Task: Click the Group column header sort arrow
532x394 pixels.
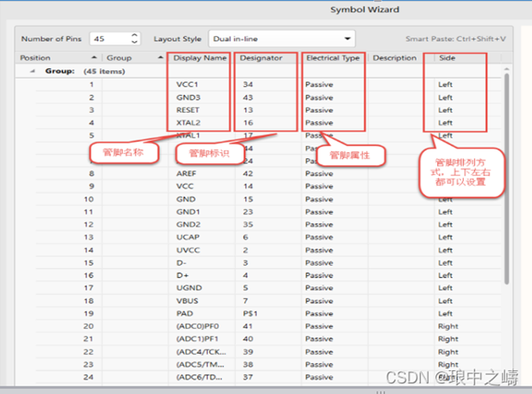Action: (x=161, y=58)
